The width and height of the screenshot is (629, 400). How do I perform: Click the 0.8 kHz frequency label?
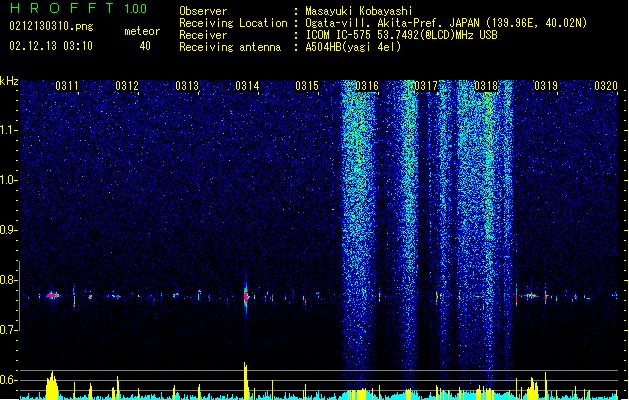(x=9, y=280)
